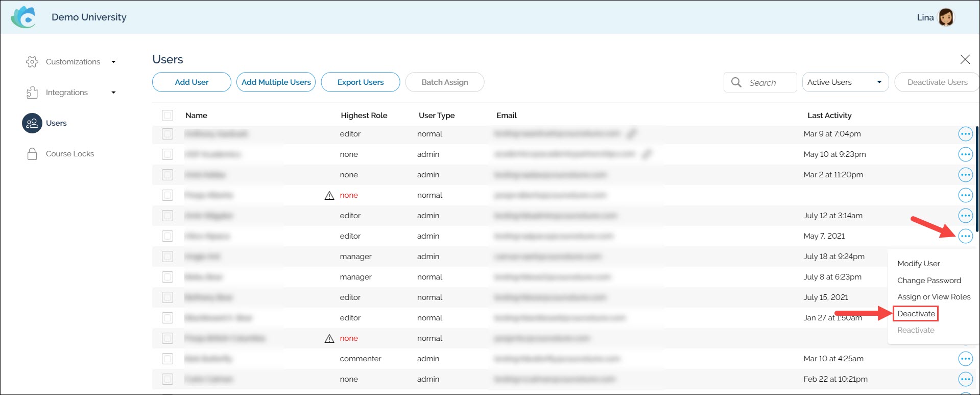Click pencil icon next to first row email
The image size is (980, 395).
[x=632, y=134]
